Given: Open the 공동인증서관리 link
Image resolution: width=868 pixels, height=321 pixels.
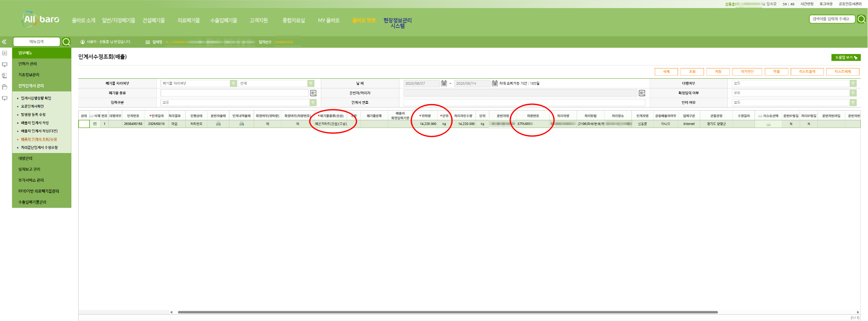Looking at the screenshot, I should click(850, 4).
